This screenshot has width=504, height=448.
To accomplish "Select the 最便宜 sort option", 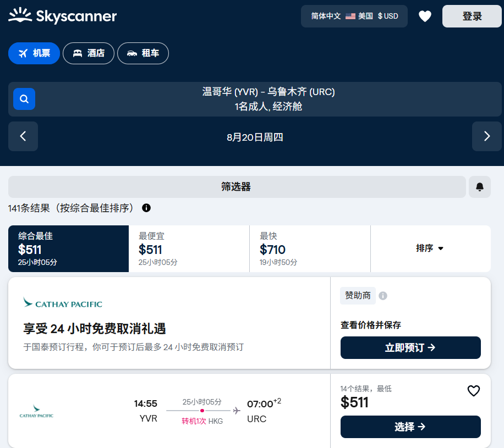I will point(189,248).
